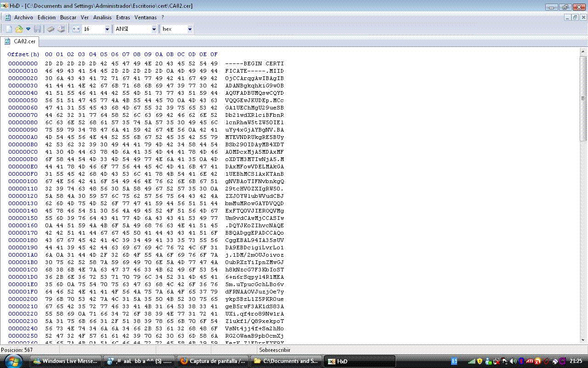Click the decoded text 'ykpSBzL1Z5PKR0ue'
588x368 pixels.
pyautogui.click(x=254, y=299)
